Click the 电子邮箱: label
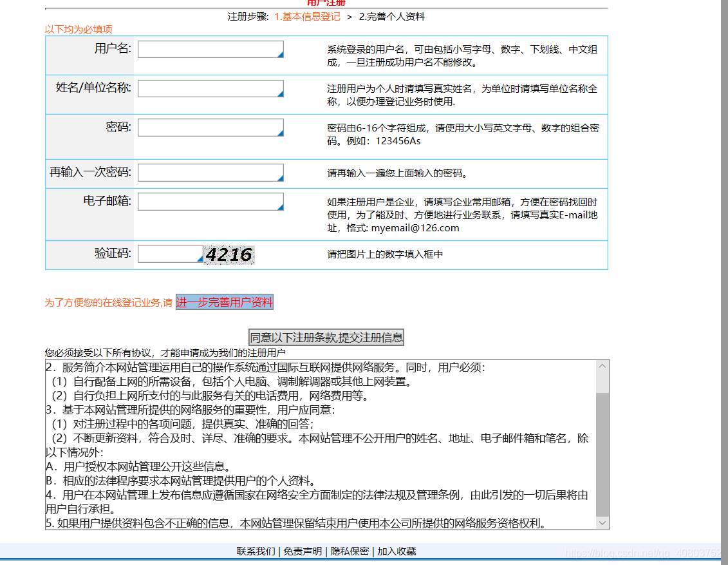728x565 pixels. point(107,201)
